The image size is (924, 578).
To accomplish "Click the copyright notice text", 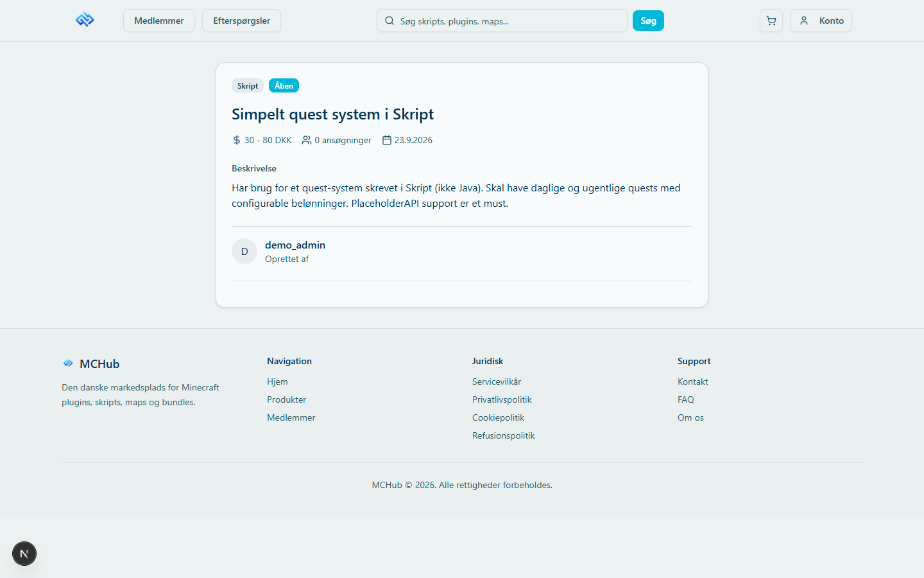I will click(462, 485).
